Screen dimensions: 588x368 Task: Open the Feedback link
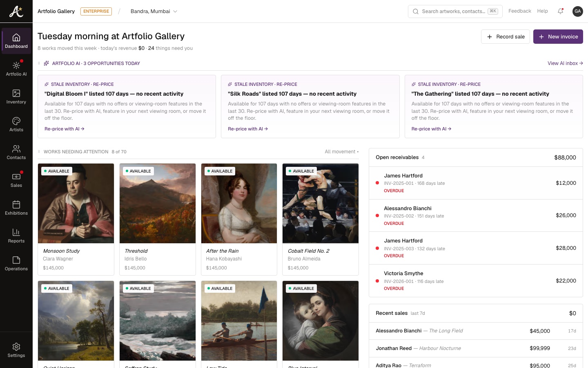[x=520, y=11]
